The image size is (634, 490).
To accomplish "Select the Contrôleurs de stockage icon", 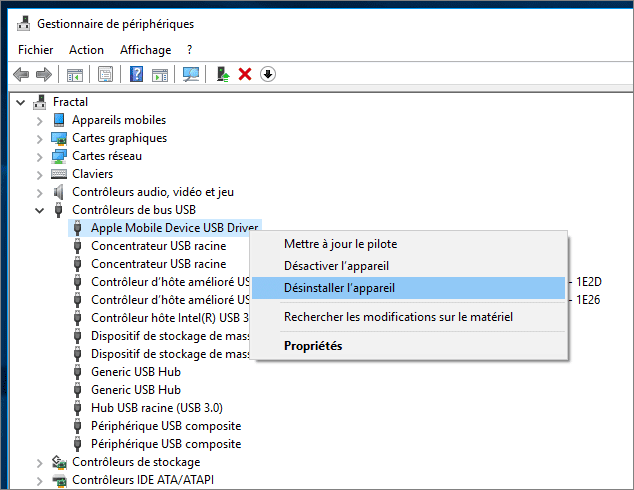I will pyautogui.click(x=59, y=462).
